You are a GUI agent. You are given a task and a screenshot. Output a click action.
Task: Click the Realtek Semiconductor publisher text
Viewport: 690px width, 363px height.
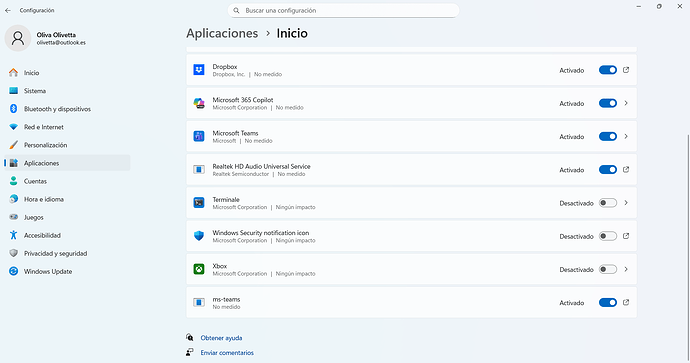(x=241, y=174)
